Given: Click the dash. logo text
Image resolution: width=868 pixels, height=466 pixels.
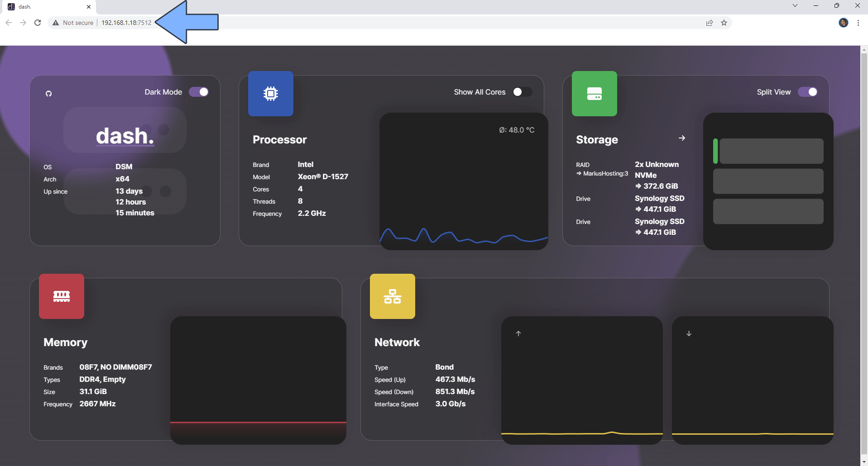Looking at the screenshot, I should (x=125, y=136).
